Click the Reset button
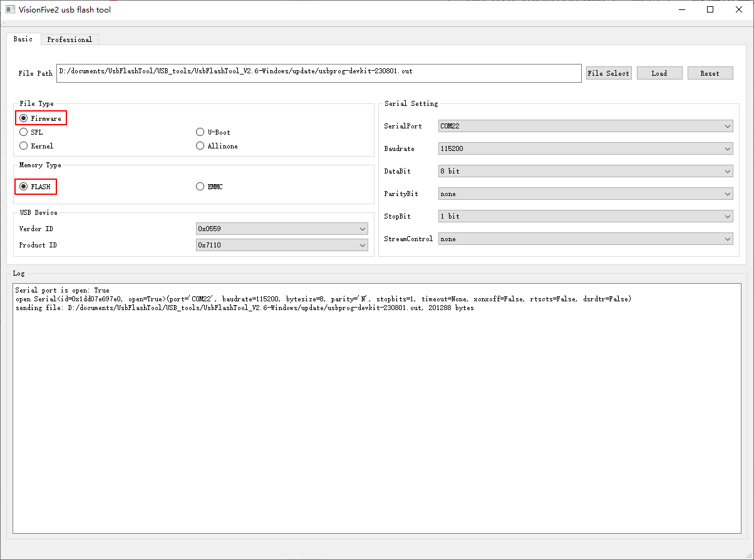Viewport: 754px width, 560px height. click(710, 73)
